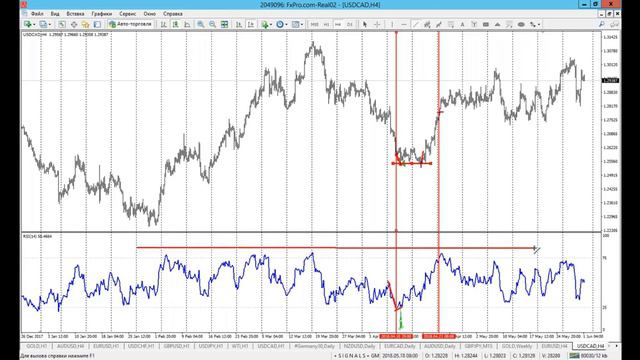The width and height of the screenshot is (640, 360).
Task: Open the Вид menu
Action: 55,14
